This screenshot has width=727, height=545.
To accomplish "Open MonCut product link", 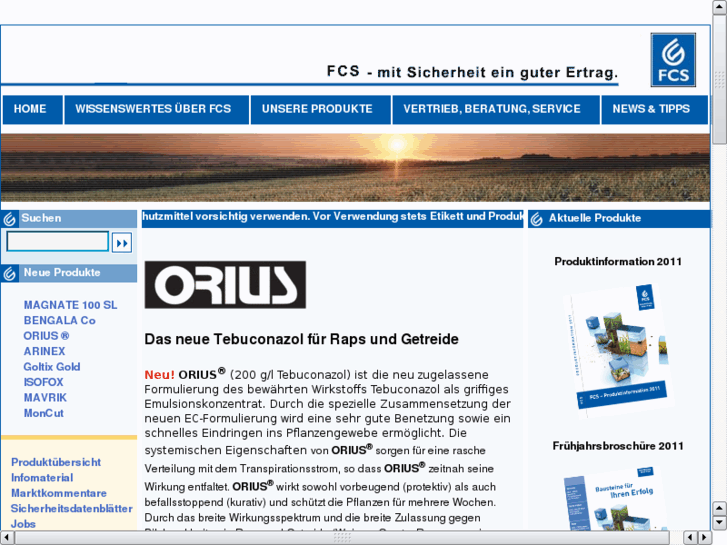I will (x=44, y=413).
